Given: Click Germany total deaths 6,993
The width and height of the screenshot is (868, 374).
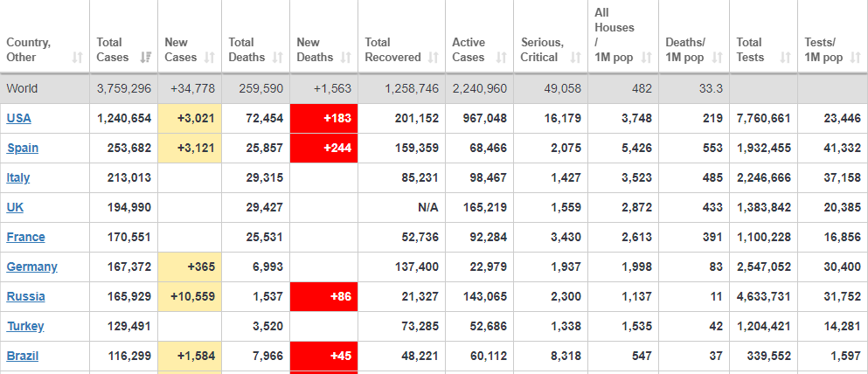Looking at the screenshot, I should (268, 267).
